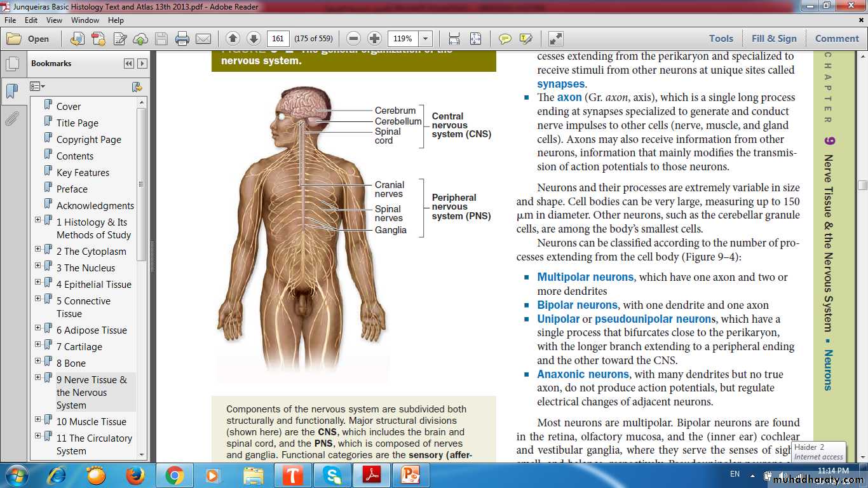Select the highlight text tool

pyautogui.click(x=526, y=39)
